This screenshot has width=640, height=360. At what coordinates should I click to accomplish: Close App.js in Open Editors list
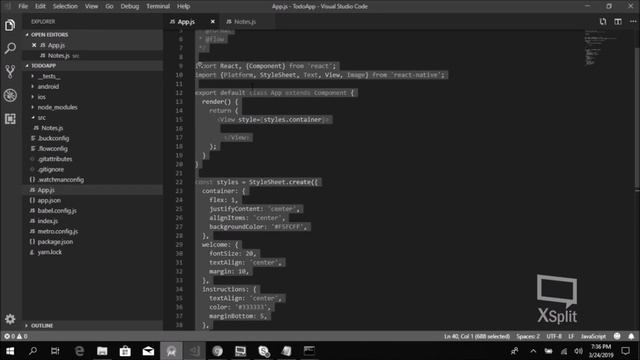(34, 45)
